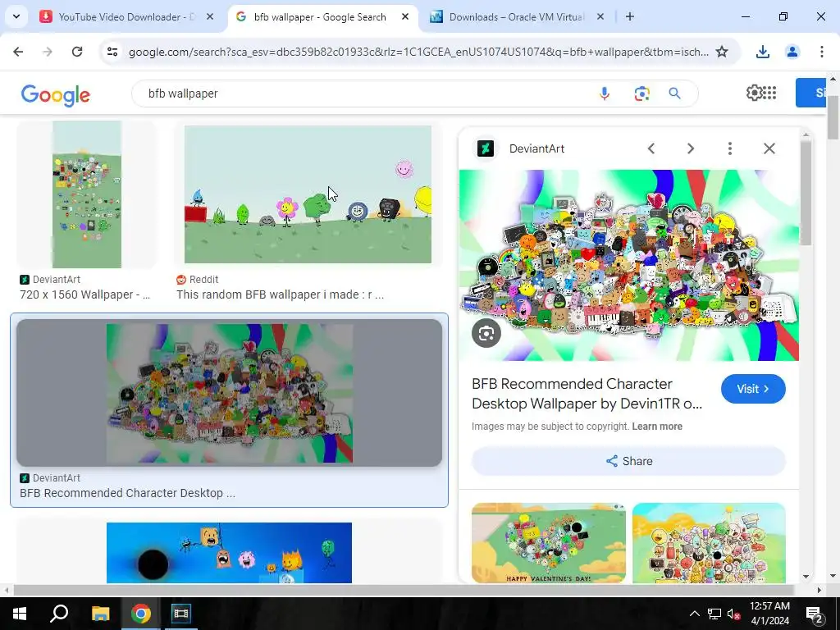Open the Reddit random BFB wallpaper image

click(308, 194)
